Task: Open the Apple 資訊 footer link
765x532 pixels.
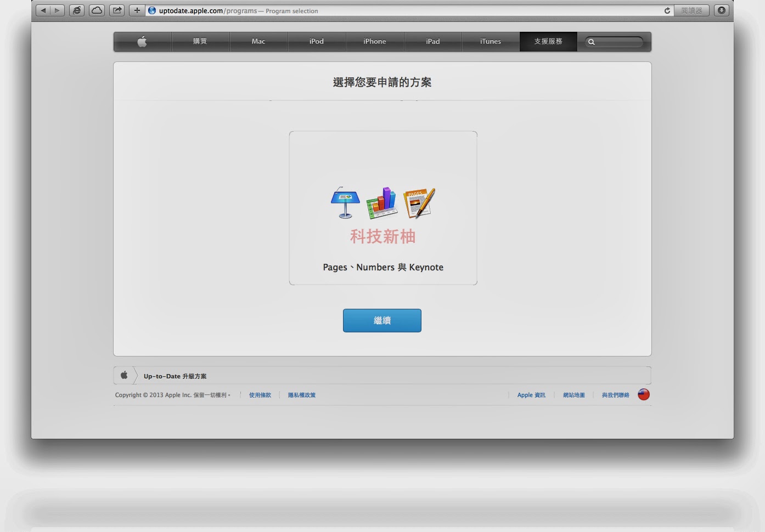Action: click(531, 395)
